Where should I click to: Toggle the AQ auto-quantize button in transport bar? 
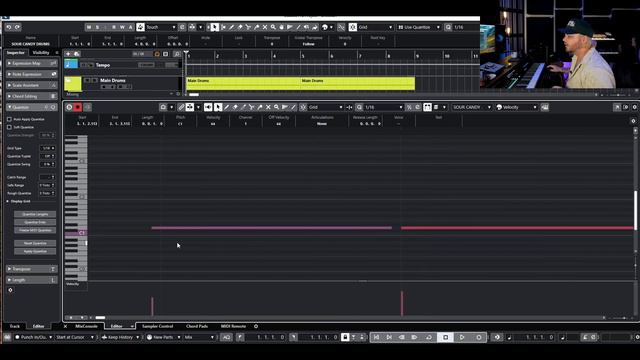pyautogui.click(x=226, y=337)
